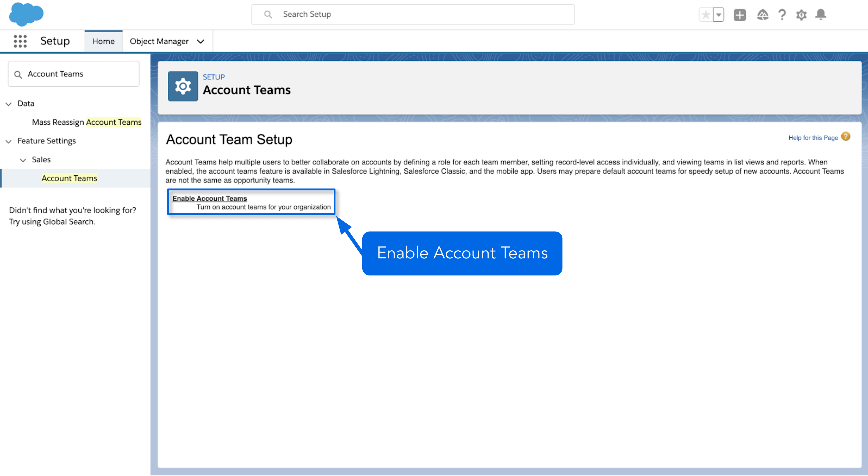
Task: Open the favorites list dropdown arrow
Action: click(718, 15)
